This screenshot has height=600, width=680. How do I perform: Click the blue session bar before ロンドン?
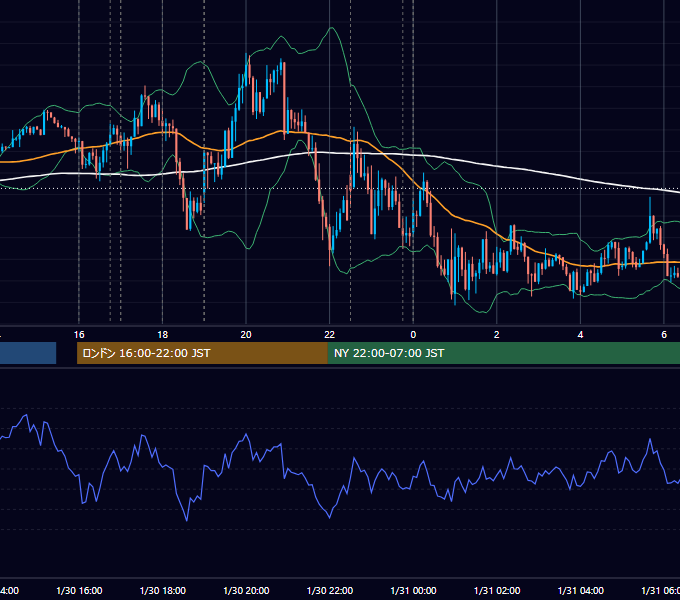pos(28,353)
